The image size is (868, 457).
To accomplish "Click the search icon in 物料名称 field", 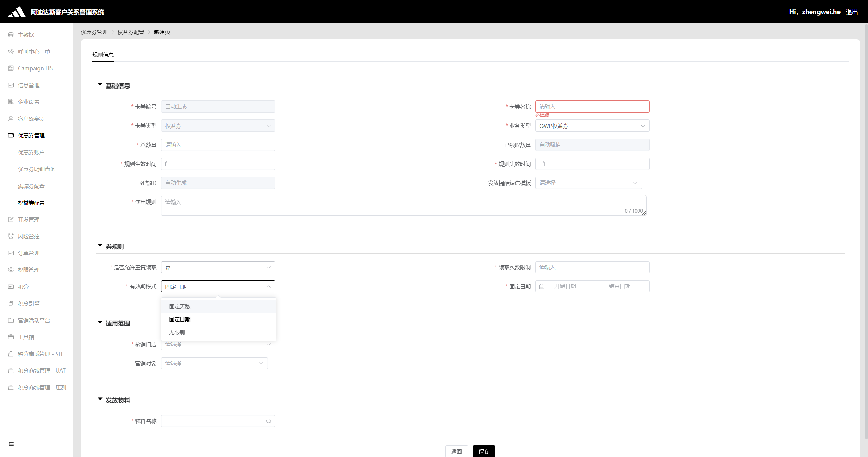I will pyautogui.click(x=269, y=421).
